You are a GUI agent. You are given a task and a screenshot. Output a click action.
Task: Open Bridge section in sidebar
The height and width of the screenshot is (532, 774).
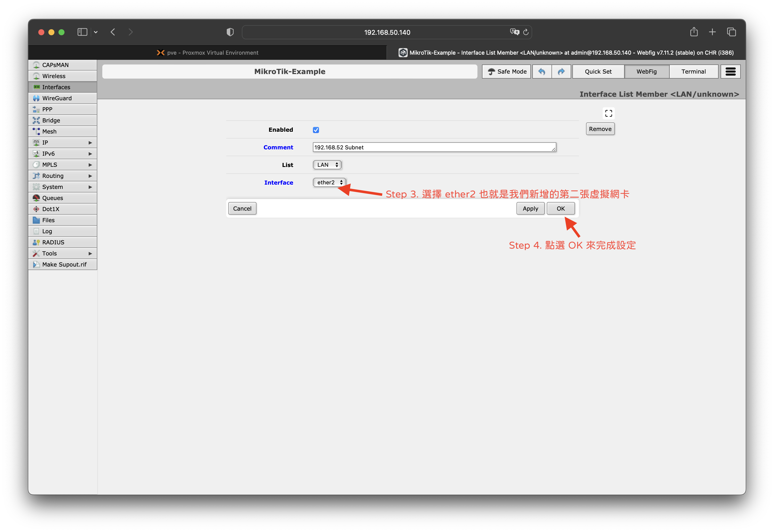[51, 120]
